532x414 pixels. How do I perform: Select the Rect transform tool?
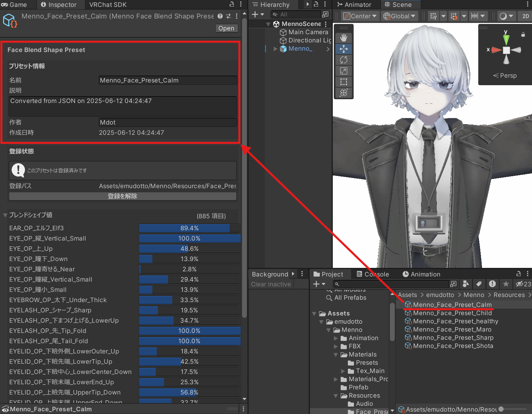343,82
